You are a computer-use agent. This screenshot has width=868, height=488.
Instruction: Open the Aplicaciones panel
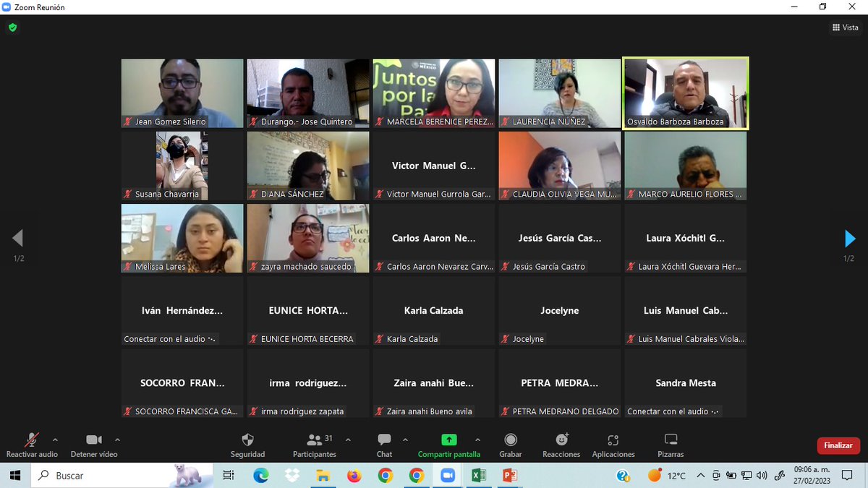(613, 445)
